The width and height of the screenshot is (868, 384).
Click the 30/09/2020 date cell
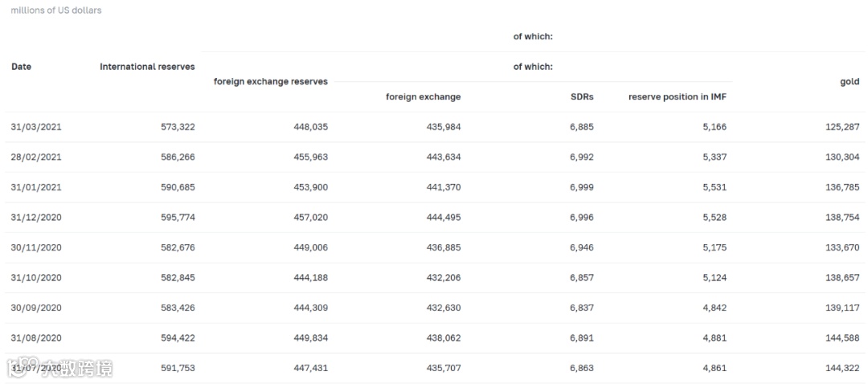(x=36, y=308)
